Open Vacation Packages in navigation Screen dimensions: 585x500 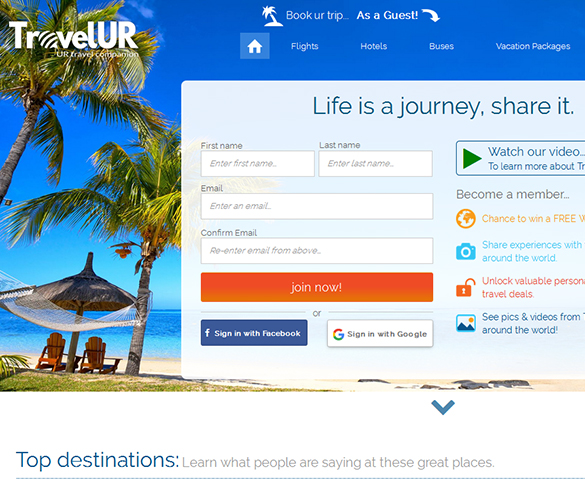click(533, 46)
